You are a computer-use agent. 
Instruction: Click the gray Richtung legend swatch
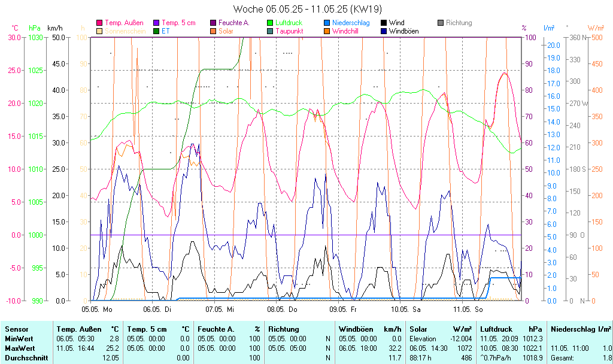pyautogui.click(x=441, y=23)
